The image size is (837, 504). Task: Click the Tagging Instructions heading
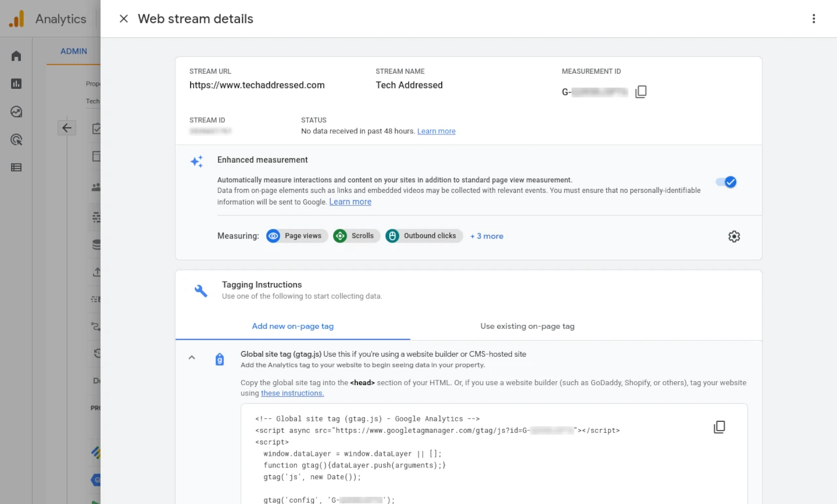tap(262, 285)
